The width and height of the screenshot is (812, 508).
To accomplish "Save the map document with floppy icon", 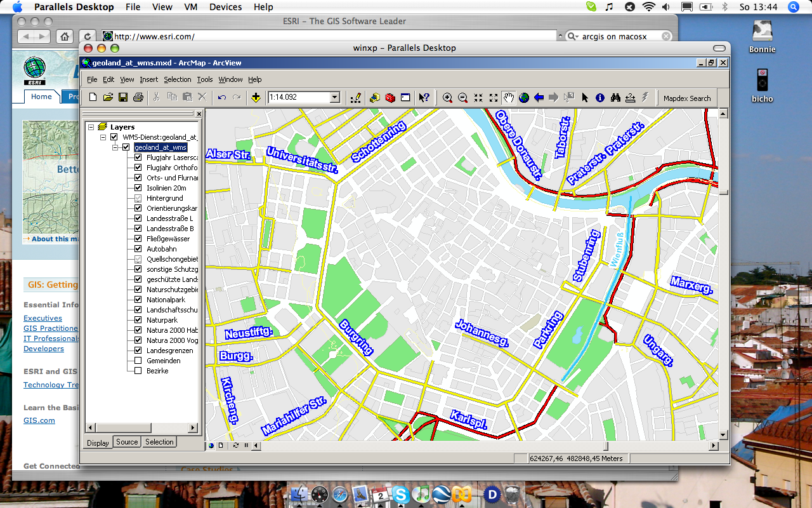I will click(x=123, y=98).
